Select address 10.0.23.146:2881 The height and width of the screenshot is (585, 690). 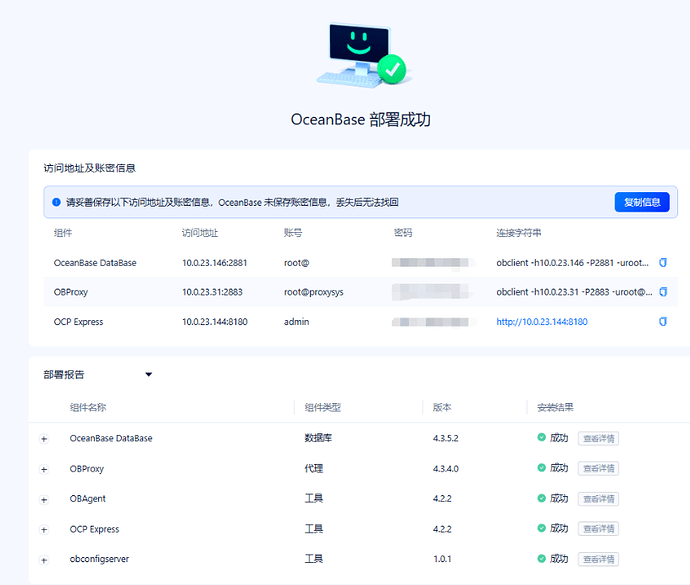215,263
